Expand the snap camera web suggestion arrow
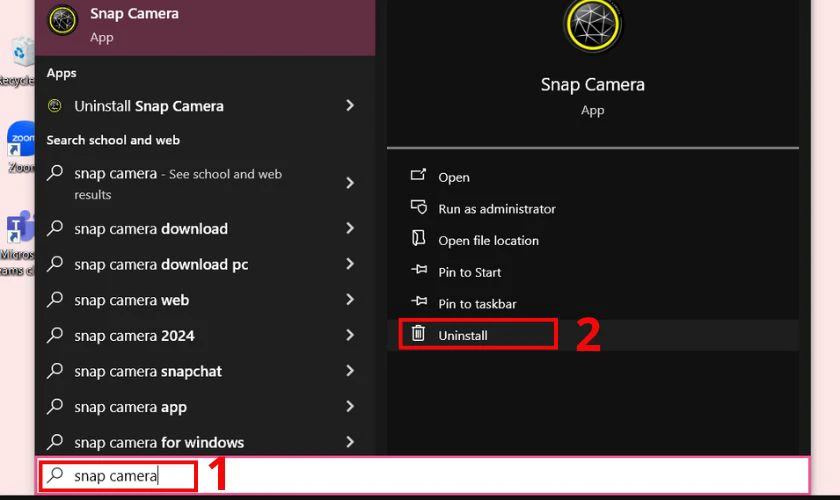840x500 pixels. (x=350, y=300)
